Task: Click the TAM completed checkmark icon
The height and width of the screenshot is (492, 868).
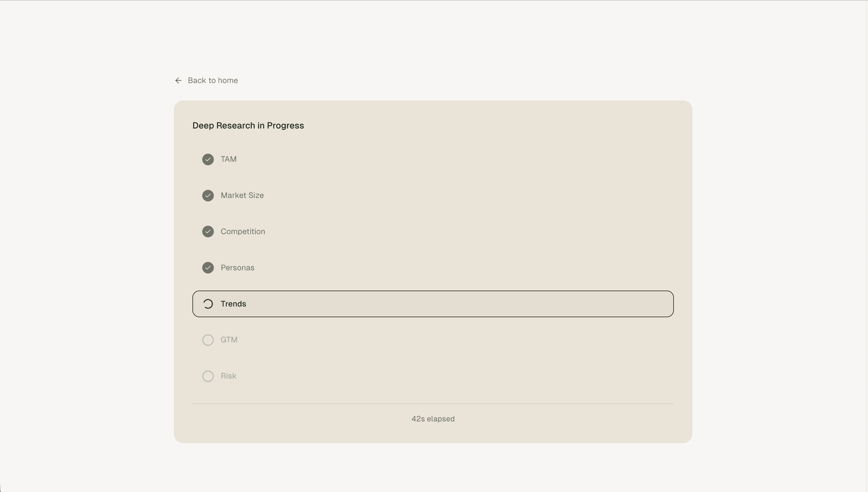Action: pyautogui.click(x=208, y=159)
